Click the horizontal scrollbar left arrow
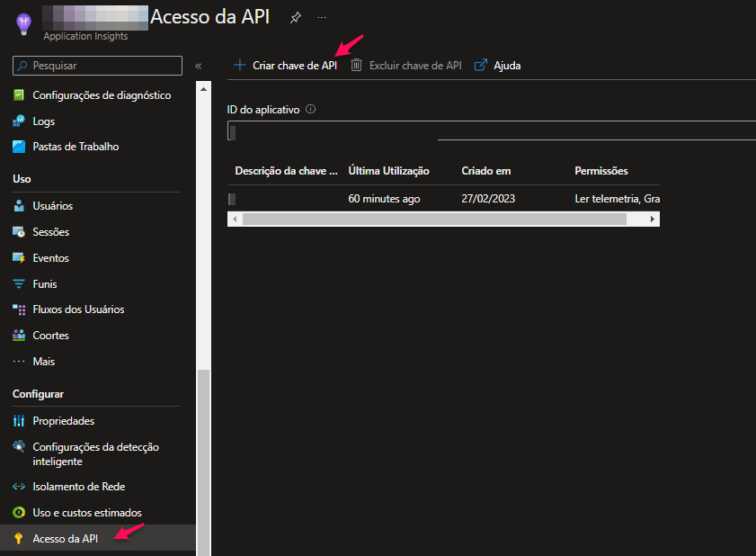 (235, 219)
